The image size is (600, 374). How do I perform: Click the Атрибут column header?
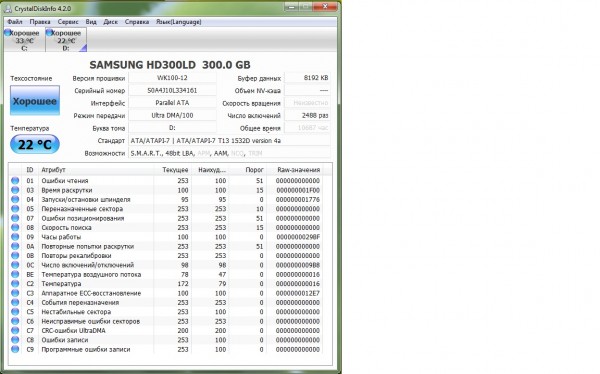click(96, 170)
